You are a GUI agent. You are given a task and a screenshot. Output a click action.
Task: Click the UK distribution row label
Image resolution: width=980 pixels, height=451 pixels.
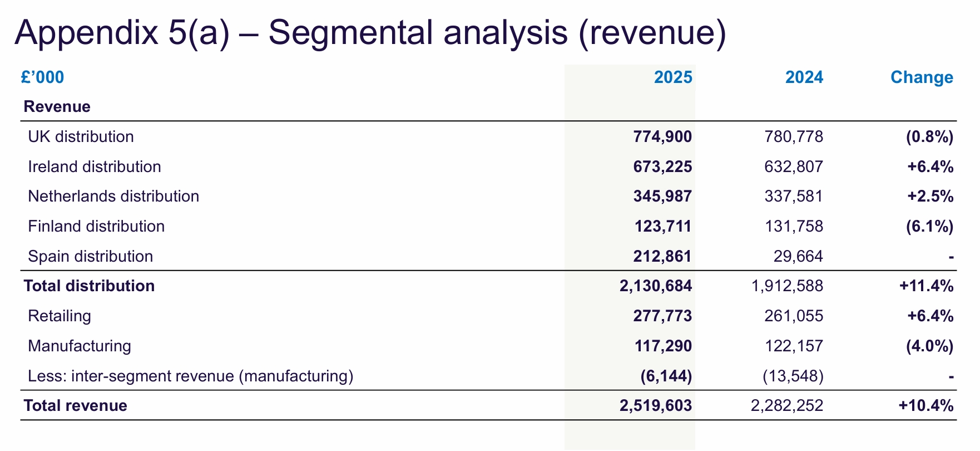(81, 137)
